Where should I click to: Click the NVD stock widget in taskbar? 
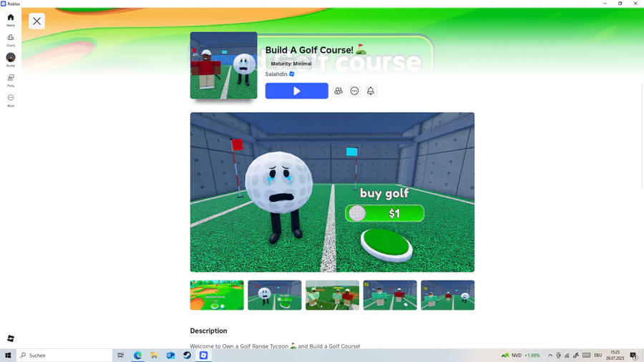click(521, 356)
